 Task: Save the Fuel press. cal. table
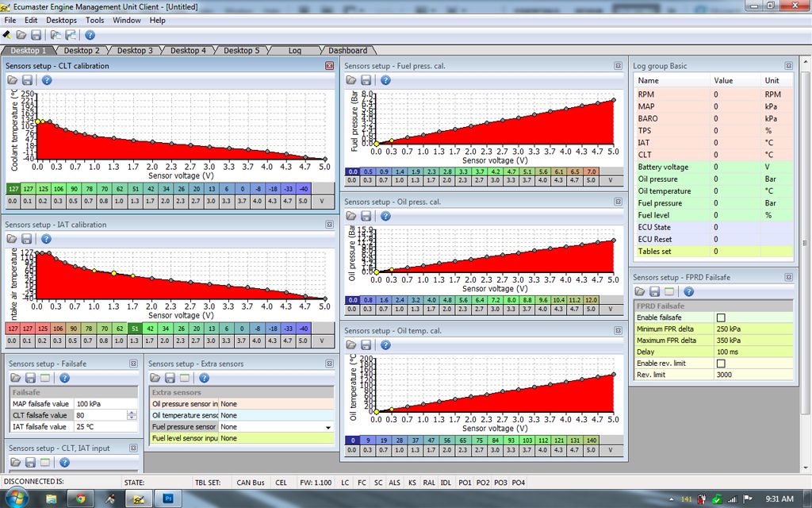point(366,80)
